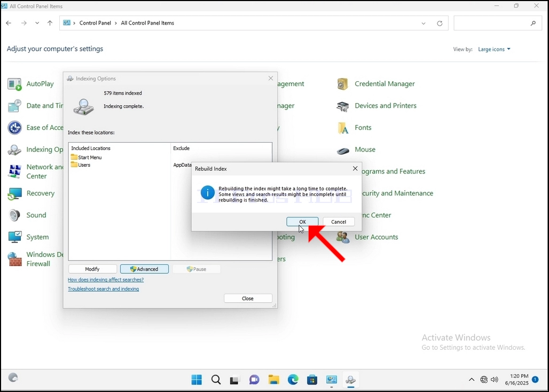Open the Credential Manager link text
This screenshot has height=392, width=549.
[385, 84]
